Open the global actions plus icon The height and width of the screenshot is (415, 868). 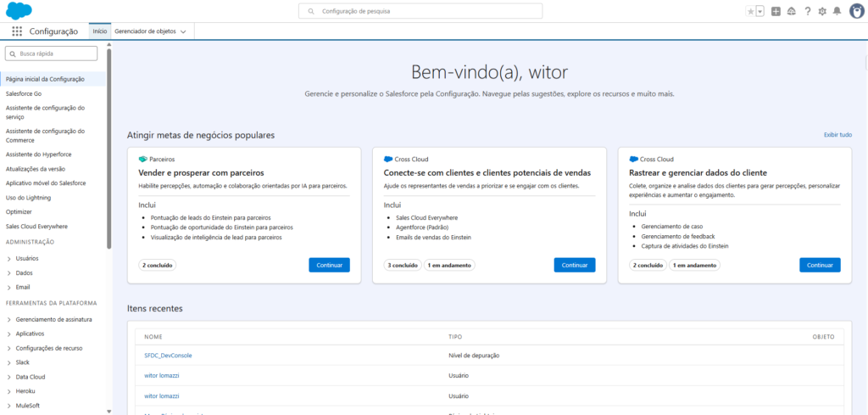point(776,11)
